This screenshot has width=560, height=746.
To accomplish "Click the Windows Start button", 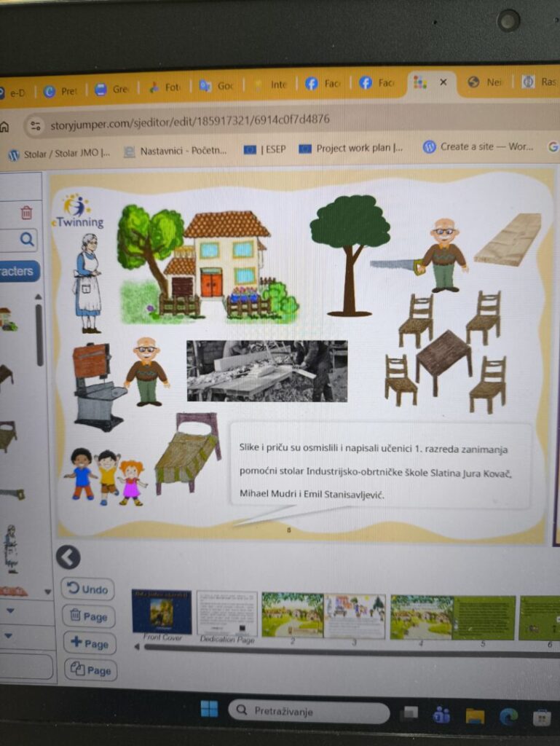I will pos(209,710).
